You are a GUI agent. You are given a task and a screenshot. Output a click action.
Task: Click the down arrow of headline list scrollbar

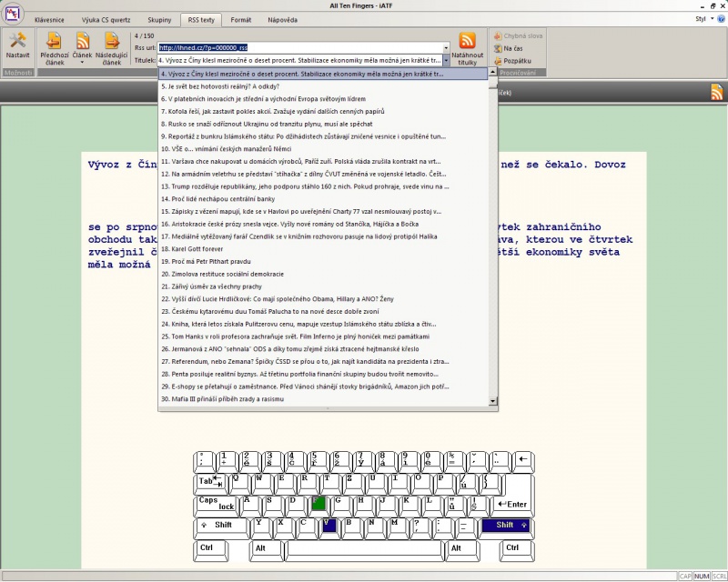pyautogui.click(x=493, y=400)
